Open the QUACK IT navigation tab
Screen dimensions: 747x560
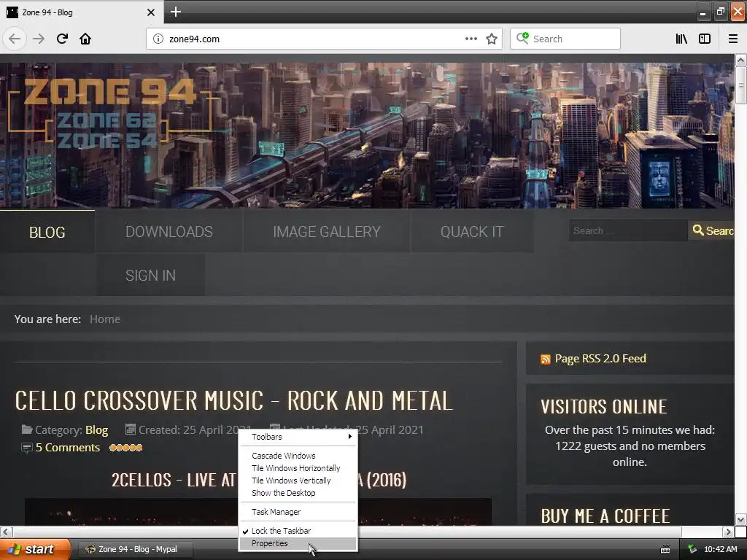(472, 232)
